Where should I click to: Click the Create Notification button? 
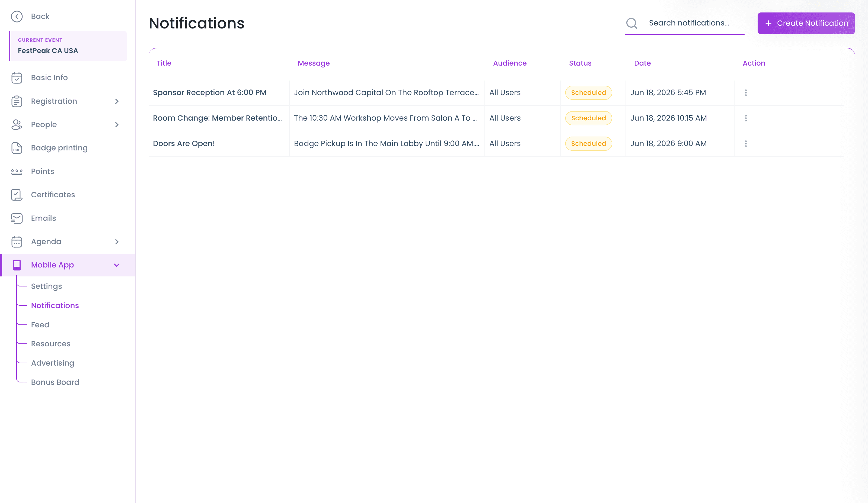[x=806, y=23]
